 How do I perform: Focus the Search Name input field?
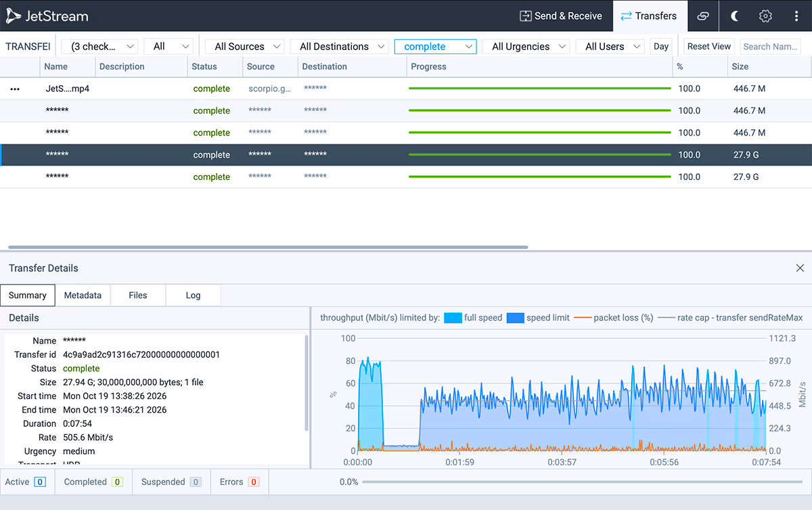pos(770,47)
